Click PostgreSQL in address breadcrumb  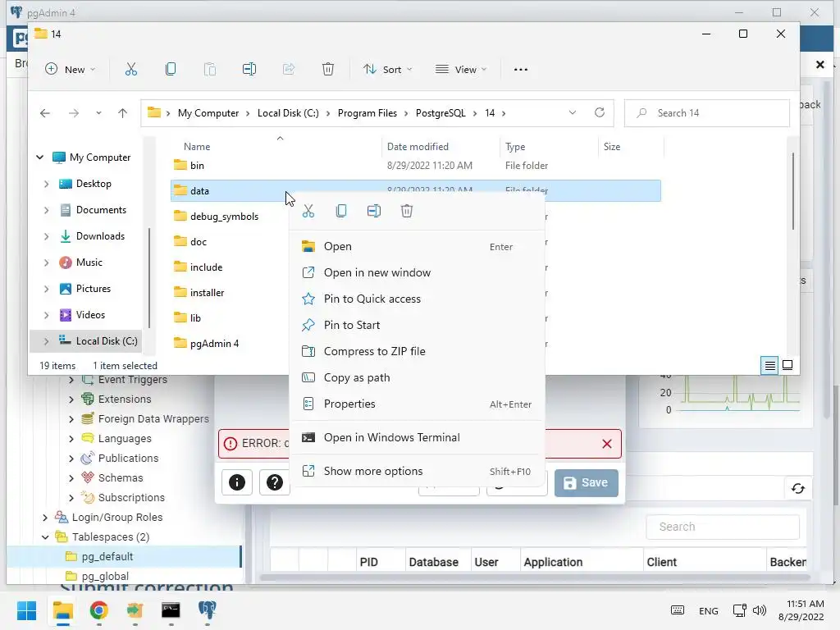(x=441, y=113)
